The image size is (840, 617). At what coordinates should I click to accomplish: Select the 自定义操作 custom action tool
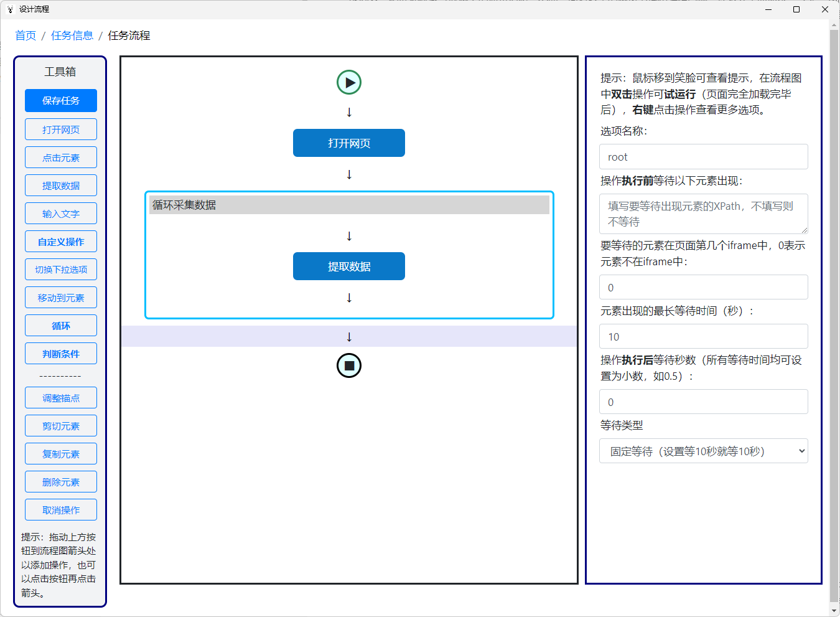pos(60,241)
